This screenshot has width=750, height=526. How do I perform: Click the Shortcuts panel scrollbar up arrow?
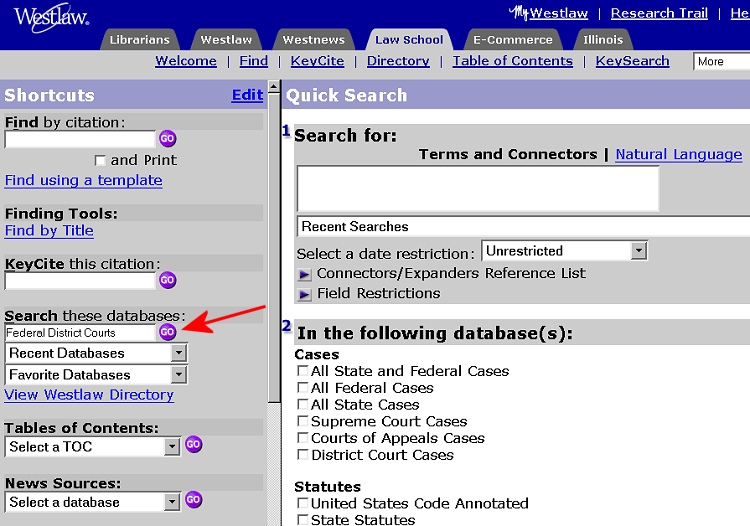tap(274, 87)
